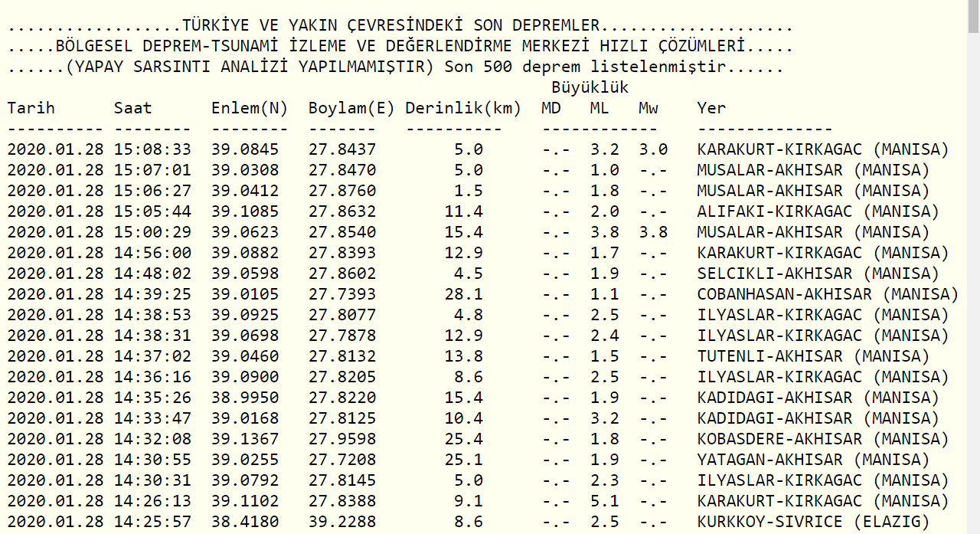Click the Tarih column header
The height and width of the screenshot is (534, 980).
pyautogui.click(x=31, y=108)
